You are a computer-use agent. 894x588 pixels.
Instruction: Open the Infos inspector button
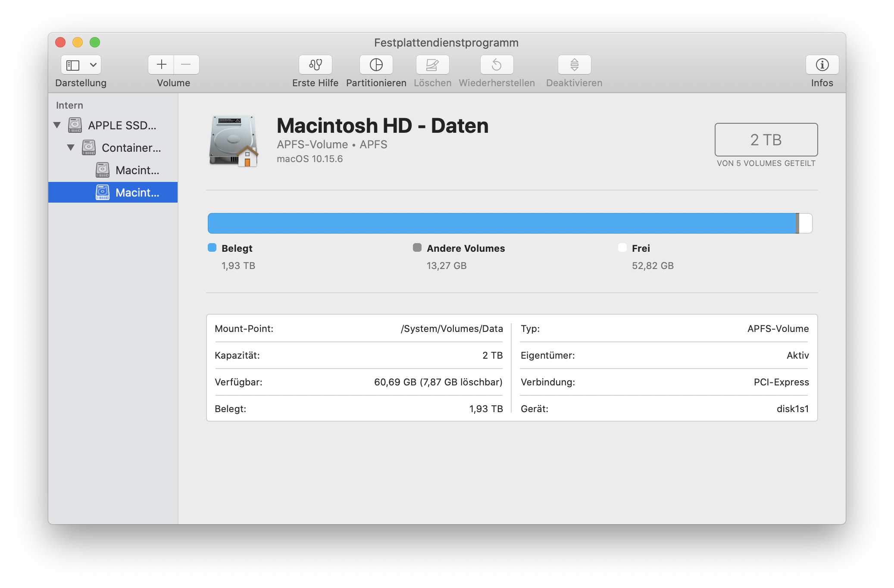[822, 65]
